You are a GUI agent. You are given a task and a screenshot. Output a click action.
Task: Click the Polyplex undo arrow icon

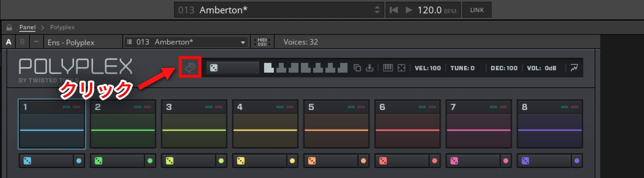coord(190,67)
